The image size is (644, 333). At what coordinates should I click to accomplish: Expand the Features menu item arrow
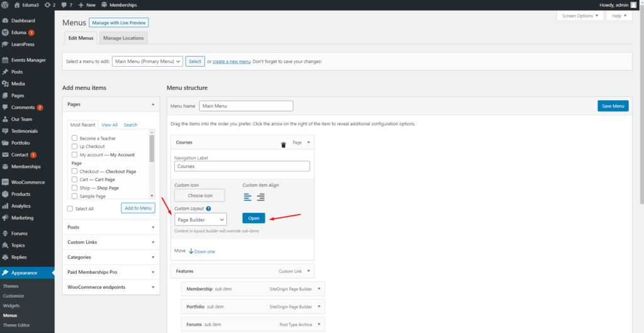pos(308,271)
